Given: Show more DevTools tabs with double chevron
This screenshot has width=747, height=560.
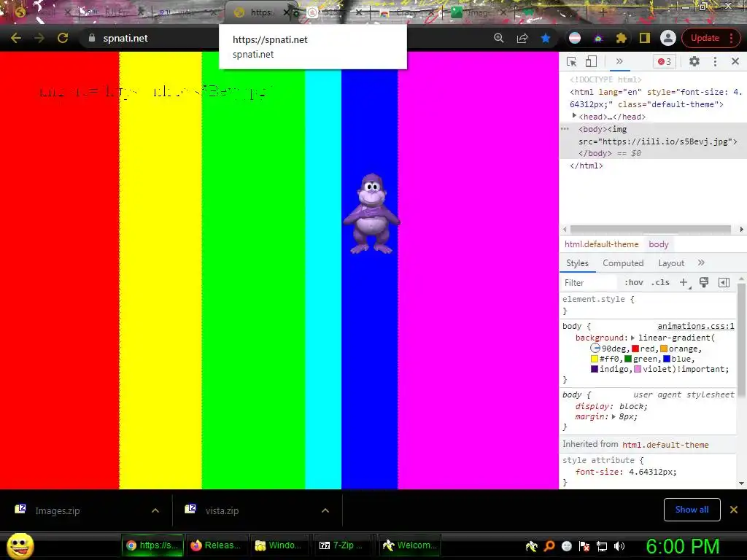Looking at the screenshot, I should click(619, 61).
